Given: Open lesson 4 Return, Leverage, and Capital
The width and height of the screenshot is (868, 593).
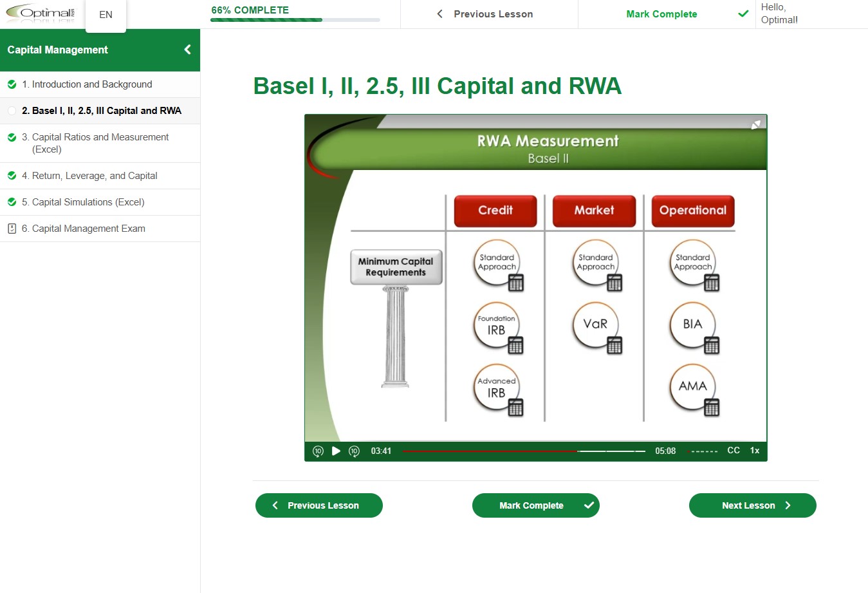Looking at the screenshot, I should [95, 176].
